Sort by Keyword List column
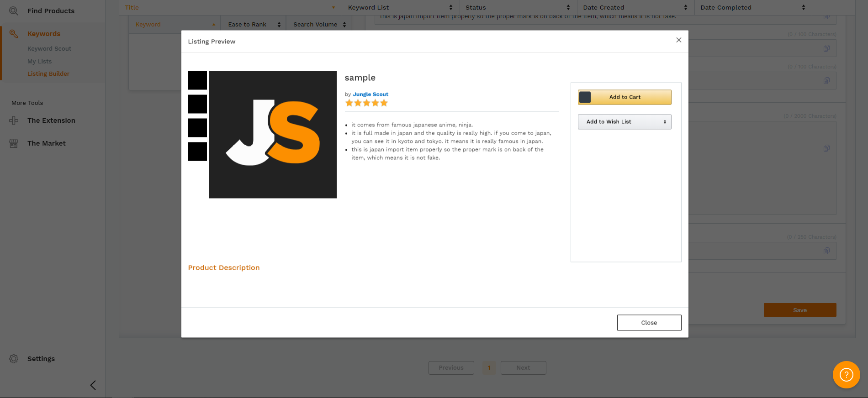 (x=401, y=7)
